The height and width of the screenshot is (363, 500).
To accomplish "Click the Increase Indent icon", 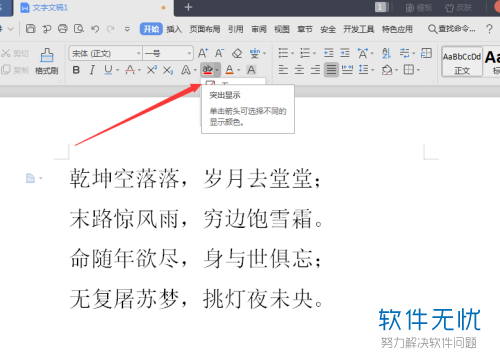I will click(x=345, y=53).
